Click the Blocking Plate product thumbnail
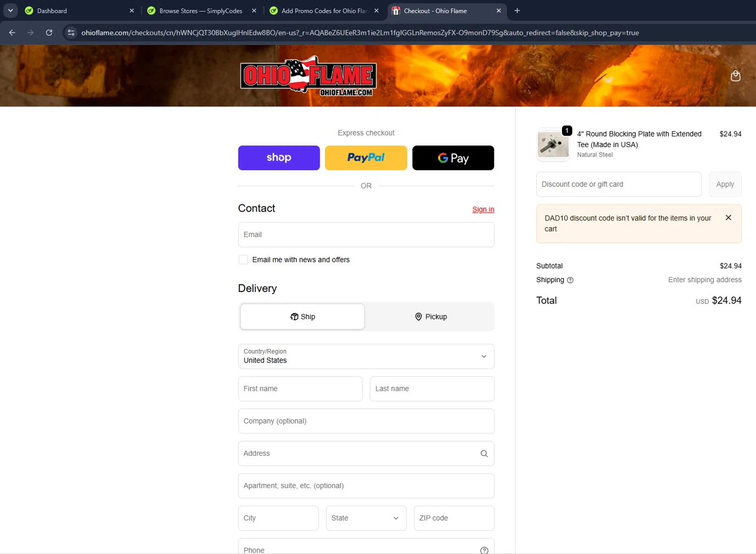Image resolution: width=756 pixels, height=554 pixels. pyautogui.click(x=553, y=145)
